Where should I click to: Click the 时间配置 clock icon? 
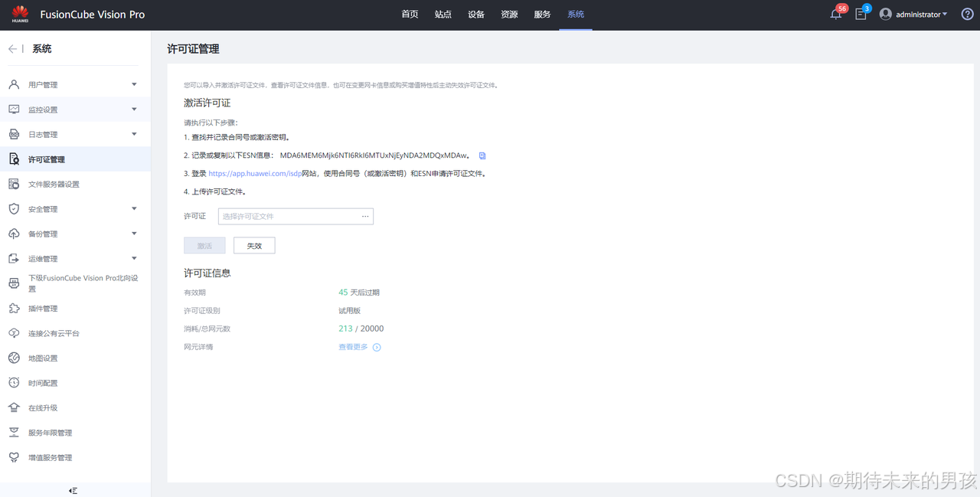point(14,383)
